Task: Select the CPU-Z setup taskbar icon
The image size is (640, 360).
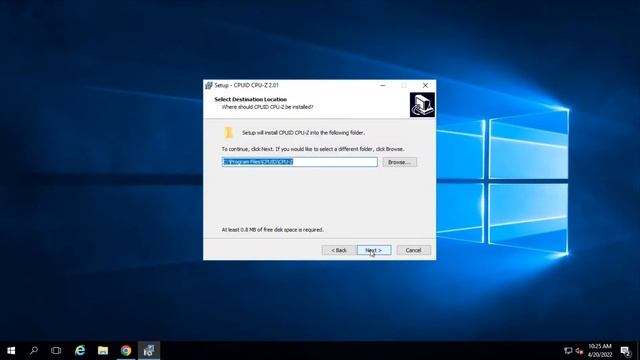Action: point(149,351)
